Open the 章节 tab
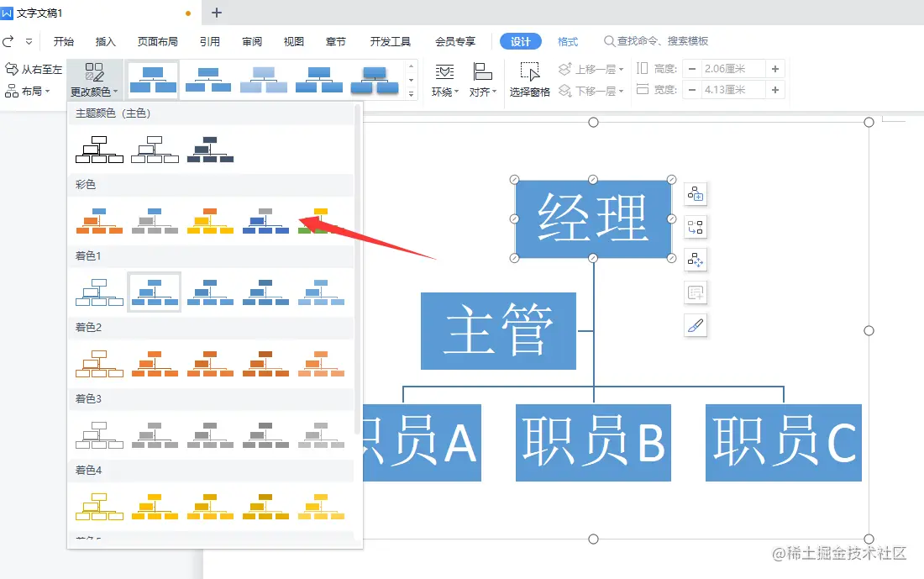Viewport: 924px width, 579px height. (x=335, y=41)
